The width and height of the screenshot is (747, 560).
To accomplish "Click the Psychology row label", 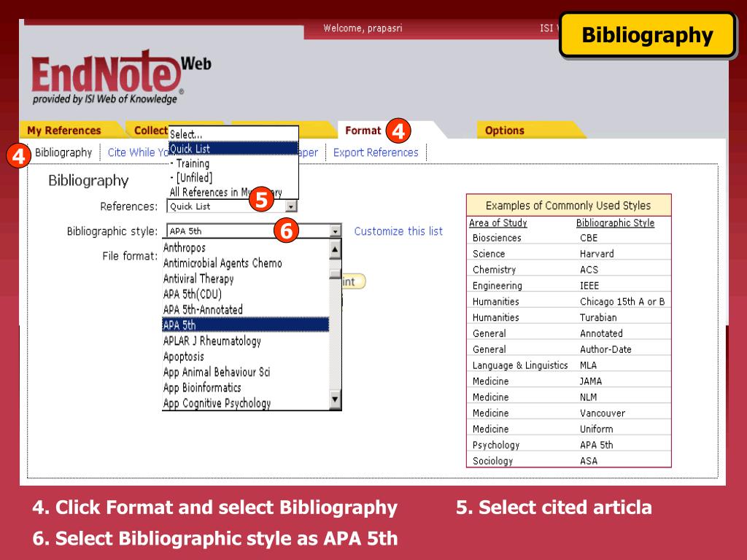I will click(x=496, y=445).
